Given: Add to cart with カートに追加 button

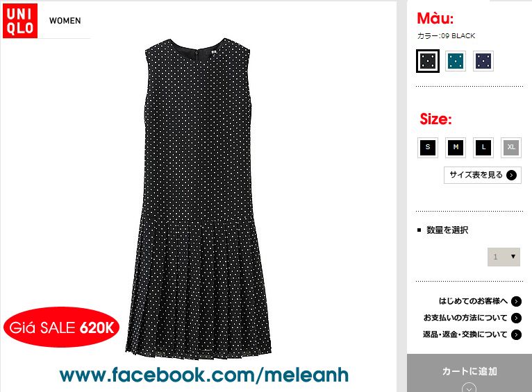Looking at the screenshot, I should [x=469, y=373].
